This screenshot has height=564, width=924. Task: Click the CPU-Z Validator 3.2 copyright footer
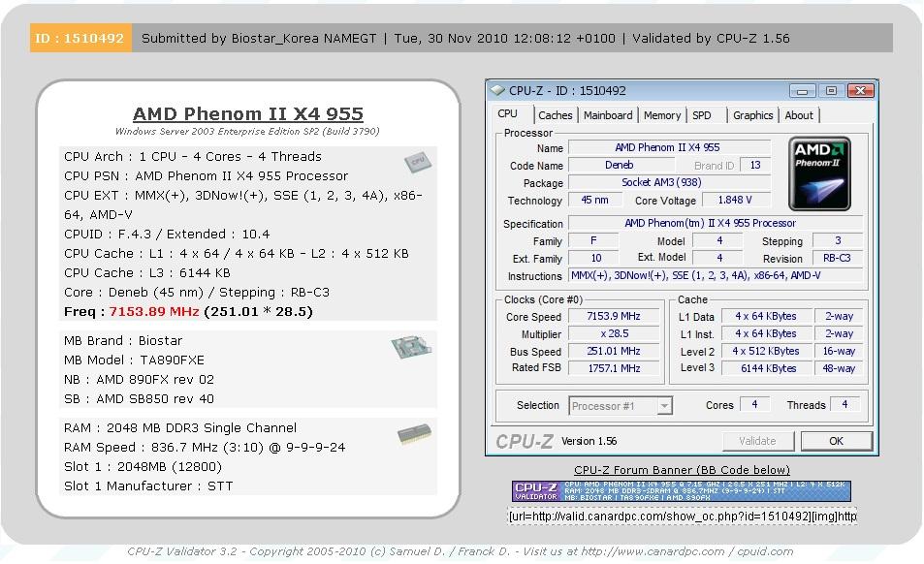[461, 551]
